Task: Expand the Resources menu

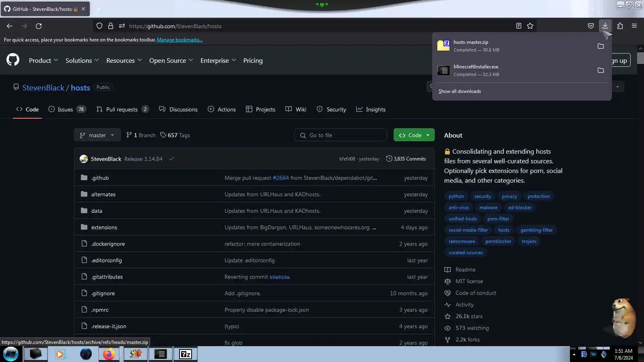Action: (124, 60)
